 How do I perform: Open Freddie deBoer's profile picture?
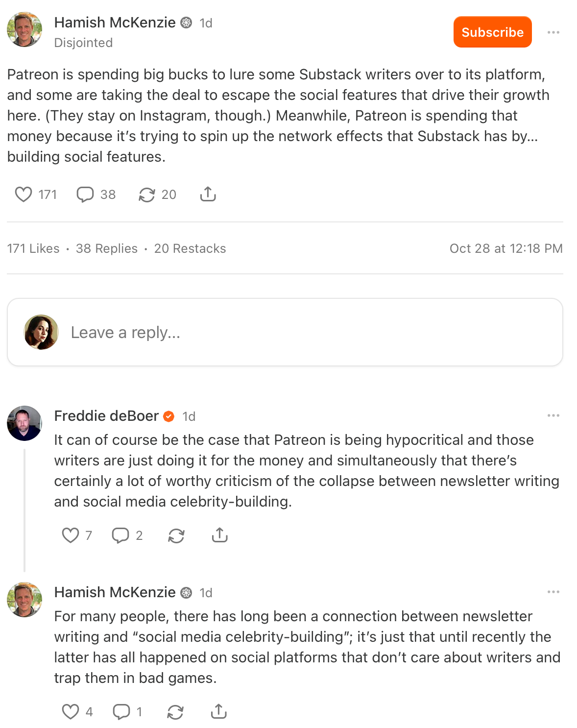[x=24, y=423]
